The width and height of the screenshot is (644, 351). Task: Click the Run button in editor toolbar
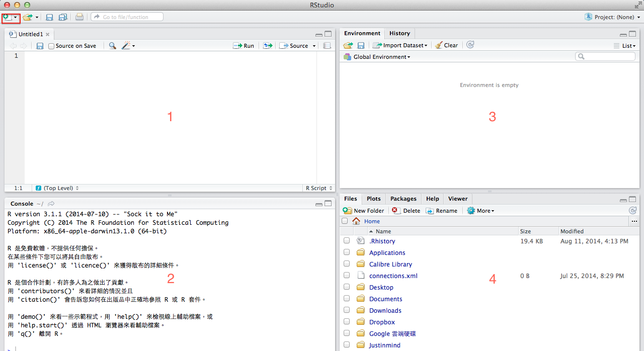(244, 46)
